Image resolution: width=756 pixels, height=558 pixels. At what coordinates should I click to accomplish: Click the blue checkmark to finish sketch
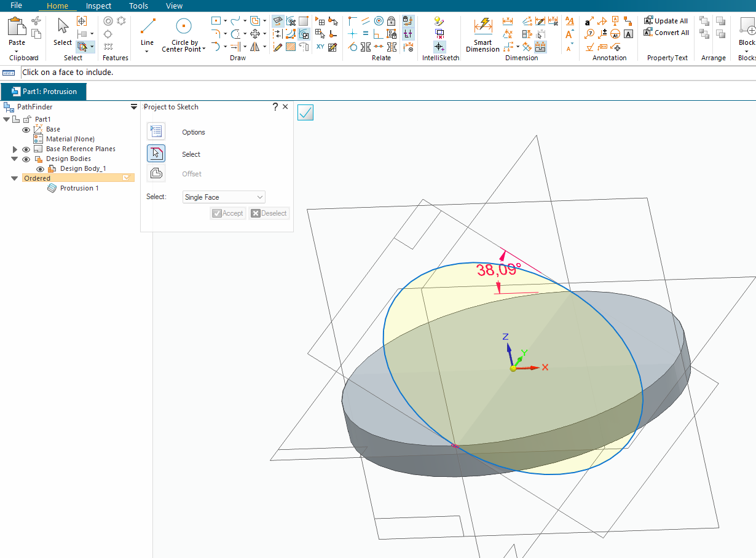click(x=305, y=112)
